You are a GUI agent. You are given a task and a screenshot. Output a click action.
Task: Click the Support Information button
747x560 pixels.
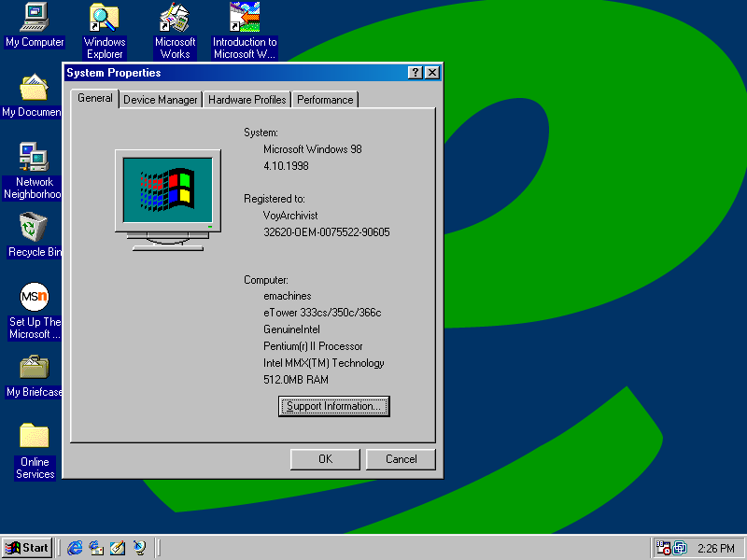point(333,406)
